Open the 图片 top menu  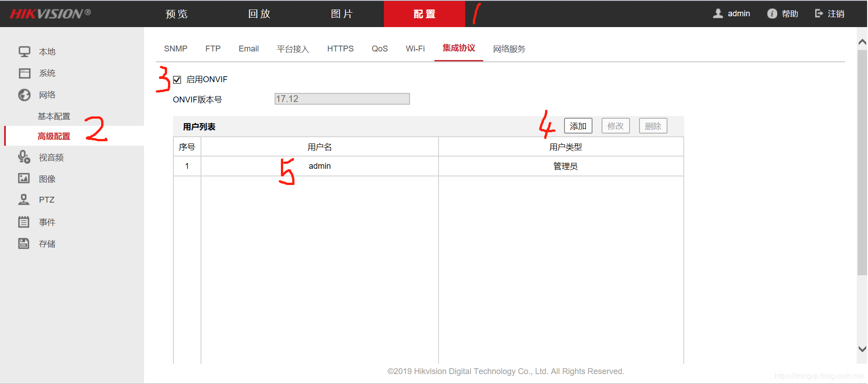click(342, 14)
